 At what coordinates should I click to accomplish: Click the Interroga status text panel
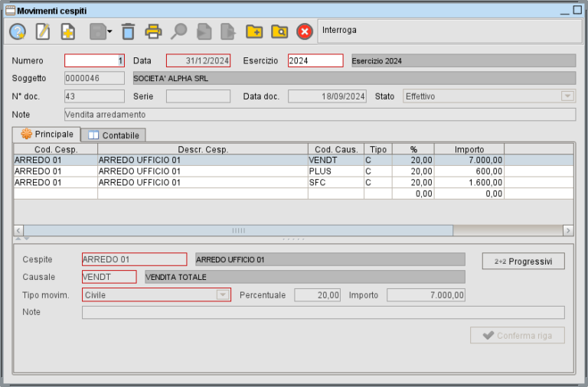coord(449,31)
